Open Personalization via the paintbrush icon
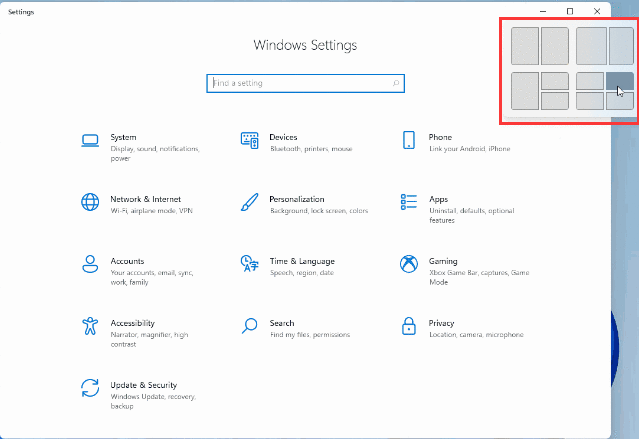 (249, 202)
